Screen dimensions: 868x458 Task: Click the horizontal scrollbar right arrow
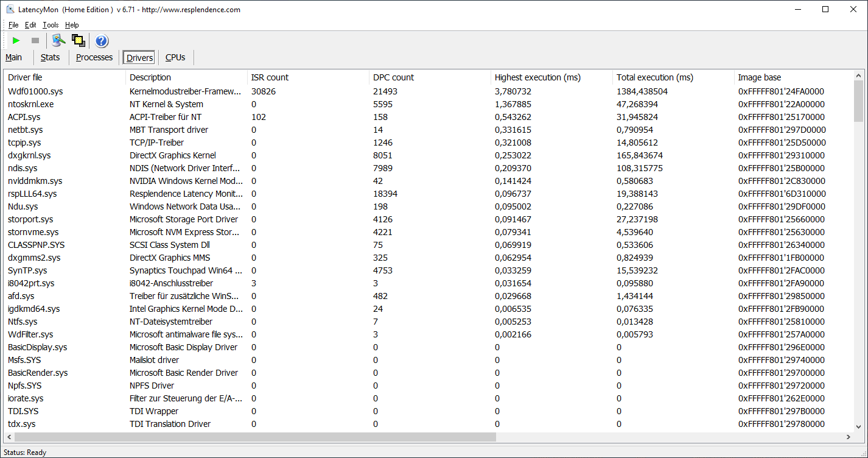[848, 437]
